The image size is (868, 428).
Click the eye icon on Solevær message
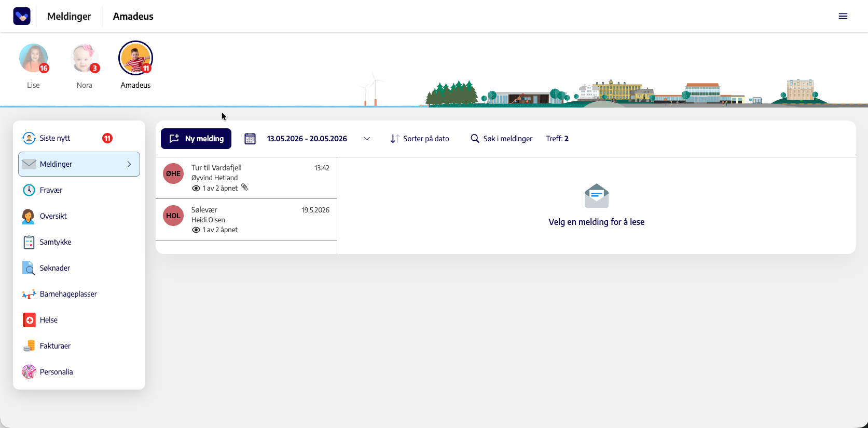point(196,230)
